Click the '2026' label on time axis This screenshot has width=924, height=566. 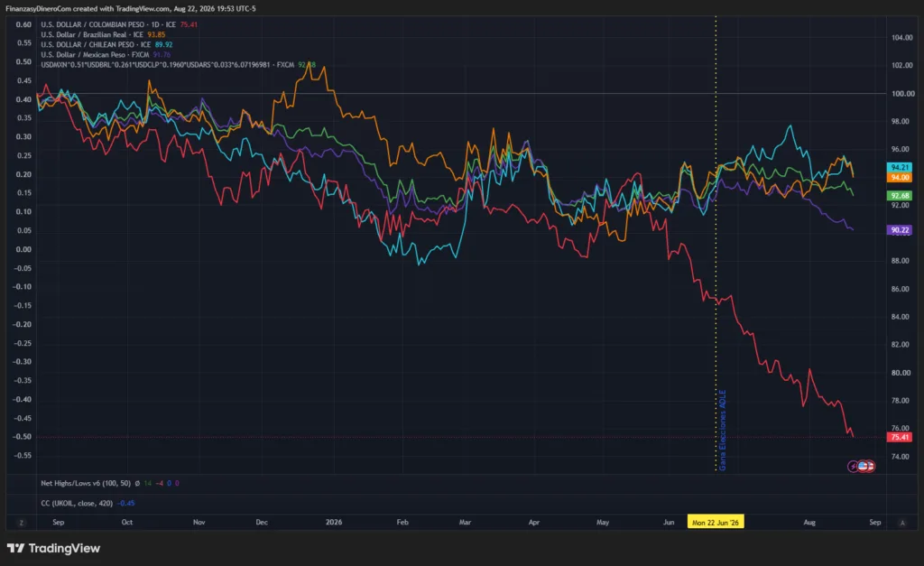[334, 523]
